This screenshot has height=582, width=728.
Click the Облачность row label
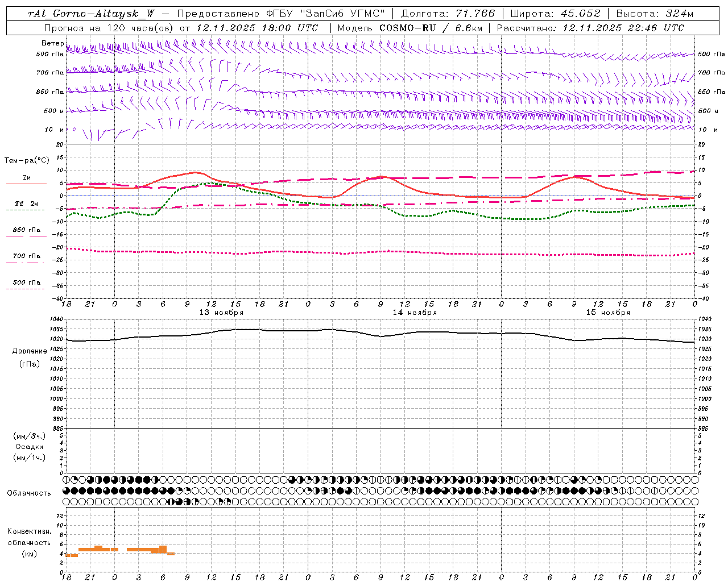click(29, 493)
